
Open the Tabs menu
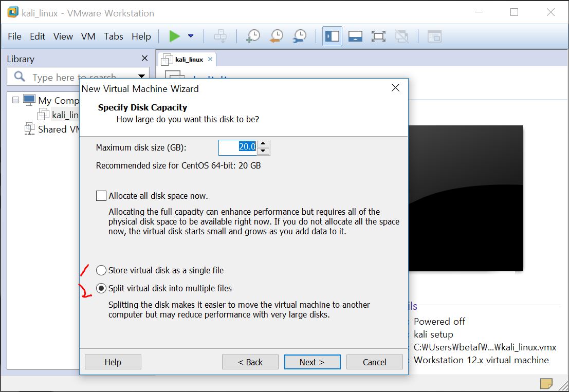click(x=114, y=36)
